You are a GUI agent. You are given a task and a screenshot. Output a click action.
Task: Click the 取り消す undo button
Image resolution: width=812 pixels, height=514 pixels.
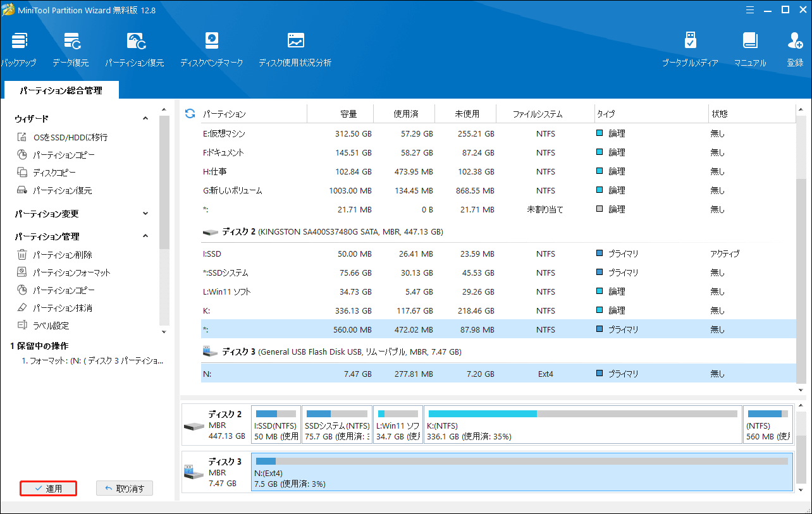click(x=125, y=489)
